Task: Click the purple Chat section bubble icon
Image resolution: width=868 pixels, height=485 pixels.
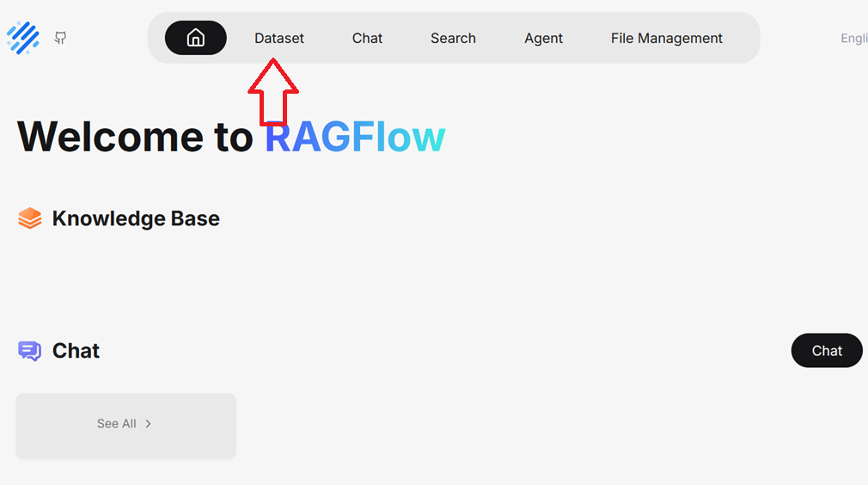Action: pyautogui.click(x=29, y=351)
